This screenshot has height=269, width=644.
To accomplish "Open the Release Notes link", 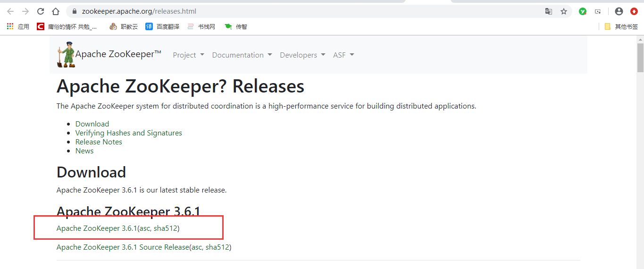I will 99,142.
